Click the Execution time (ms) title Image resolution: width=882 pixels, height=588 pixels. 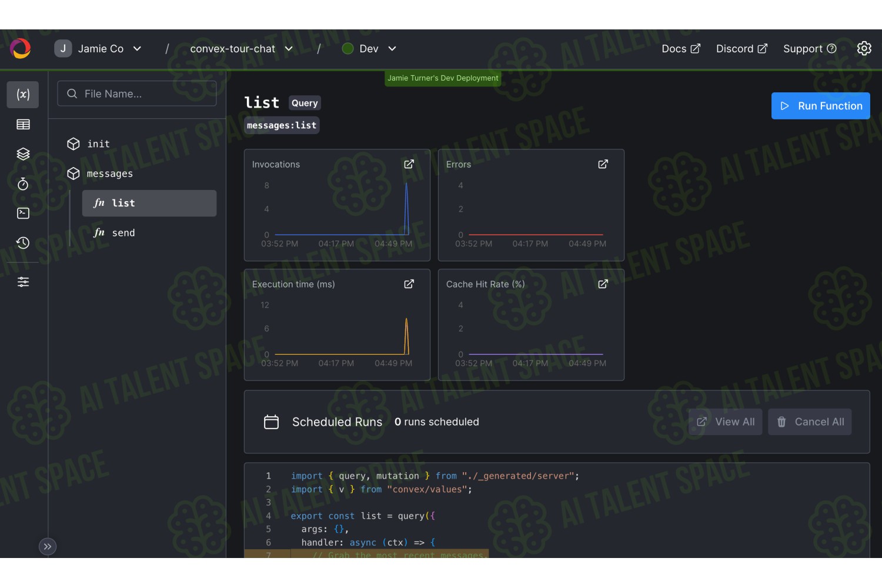click(293, 285)
